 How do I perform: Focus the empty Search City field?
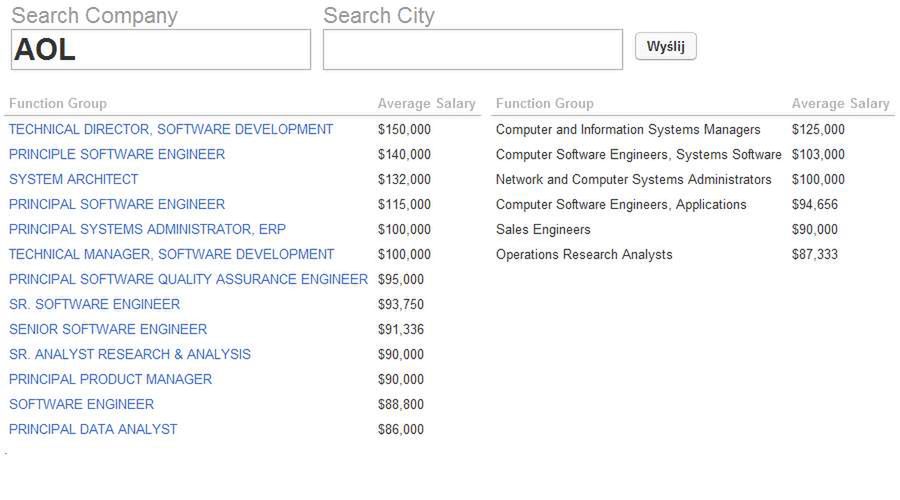coord(472,49)
